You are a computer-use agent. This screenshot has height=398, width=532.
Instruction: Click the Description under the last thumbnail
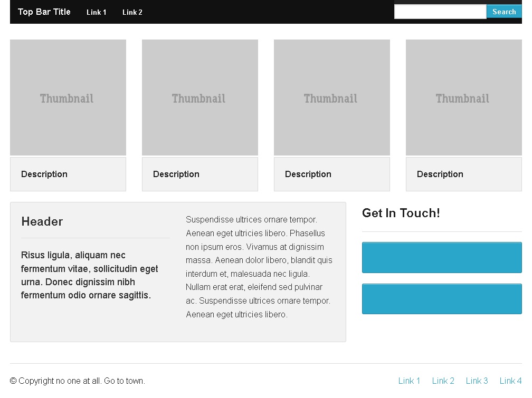pos(440,174)
